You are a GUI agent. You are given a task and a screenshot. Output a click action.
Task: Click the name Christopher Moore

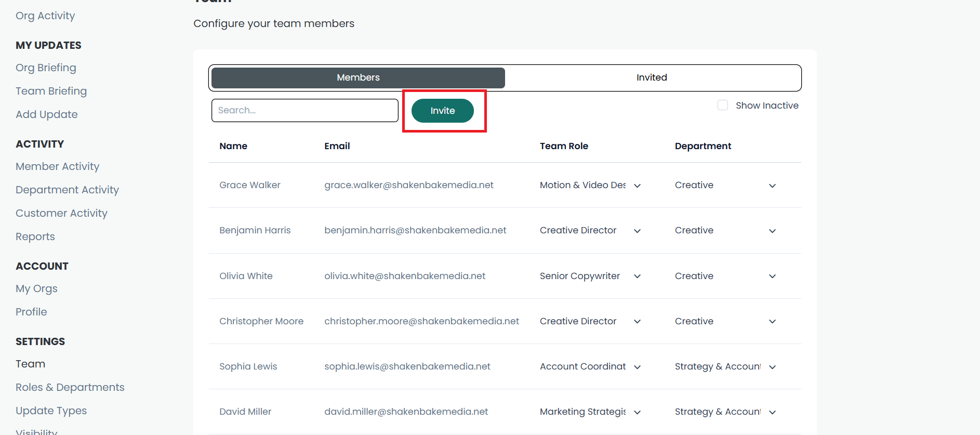coord(261,321)
